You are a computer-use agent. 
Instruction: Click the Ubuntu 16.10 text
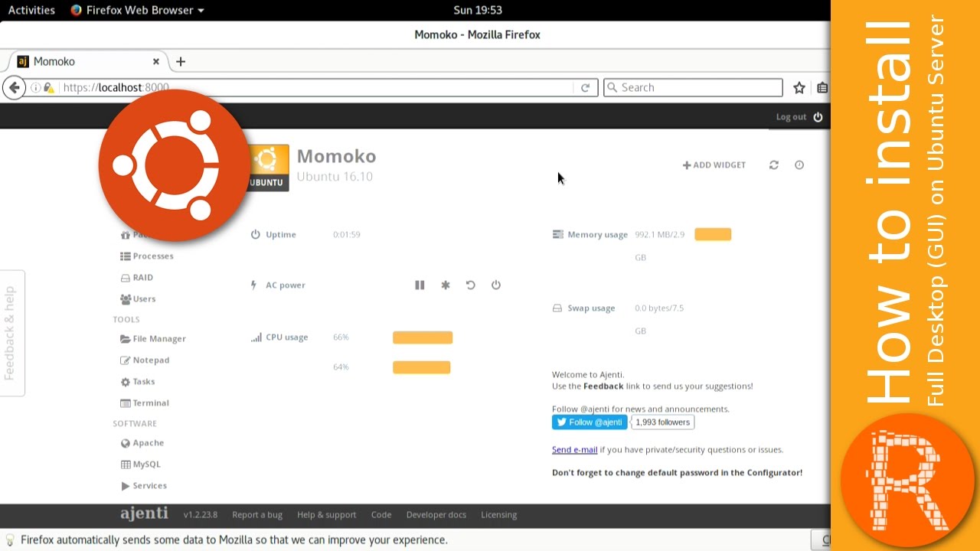(335, 177)
